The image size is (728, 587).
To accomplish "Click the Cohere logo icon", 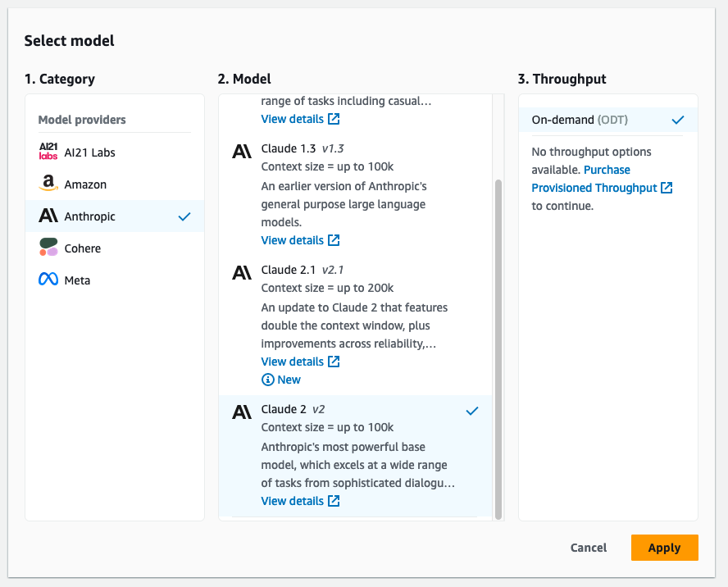I will tap(48, 248).
